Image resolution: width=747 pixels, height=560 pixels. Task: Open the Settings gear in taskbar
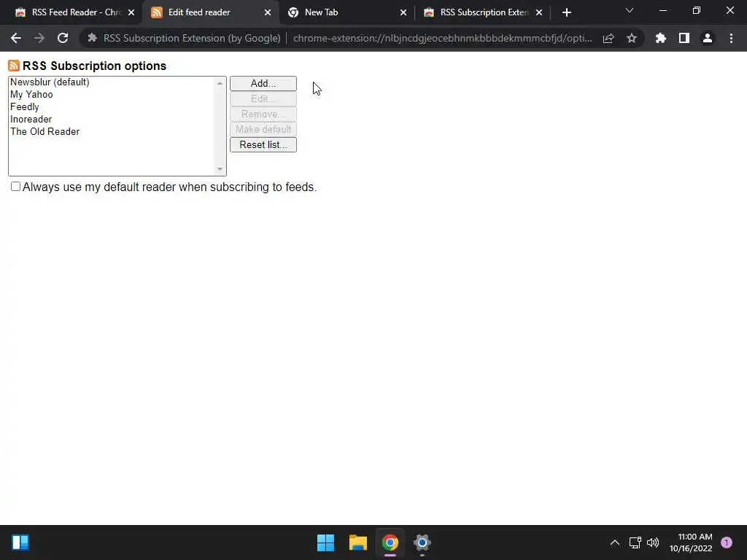point(422,542)
